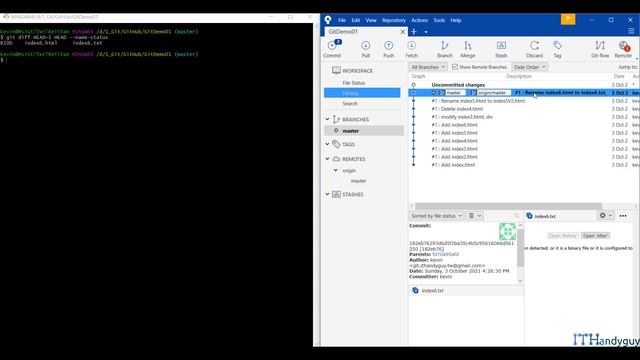Click the Date column header
This screenshot has width=640, height=360.
(x=619, y=76)
